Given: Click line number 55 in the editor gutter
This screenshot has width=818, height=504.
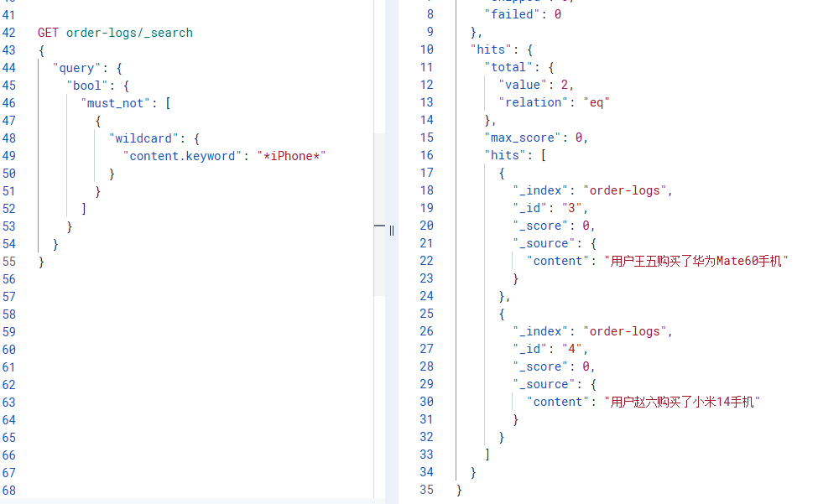Looking at the screenshot, I should click(x=9, y=262).
